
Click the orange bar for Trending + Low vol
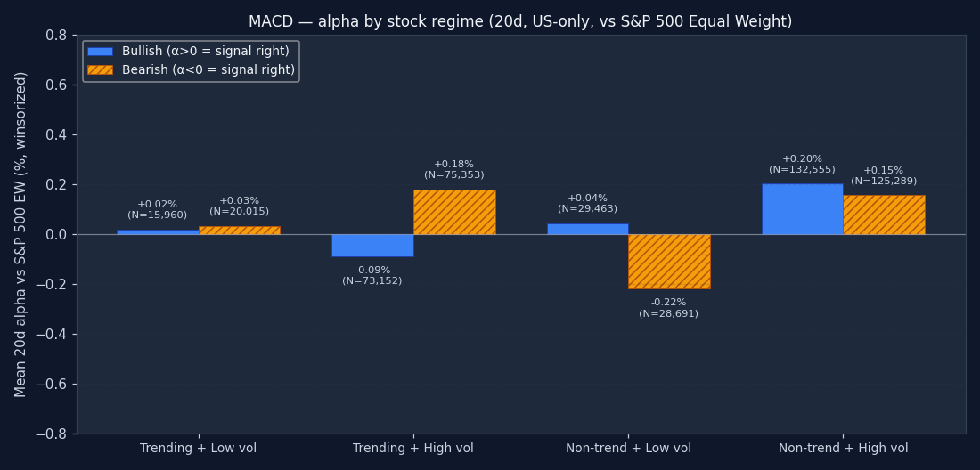(239, 230)
